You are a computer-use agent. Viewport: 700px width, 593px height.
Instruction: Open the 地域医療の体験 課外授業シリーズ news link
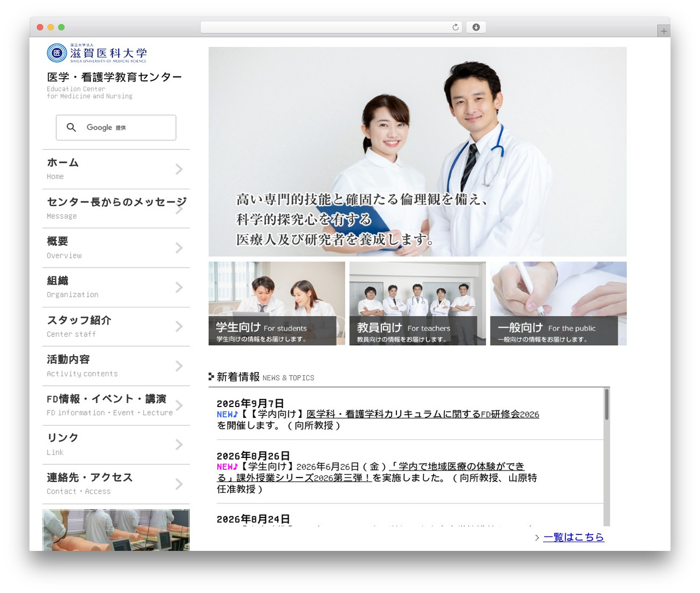pyautogui.click(x=371, y=472)
